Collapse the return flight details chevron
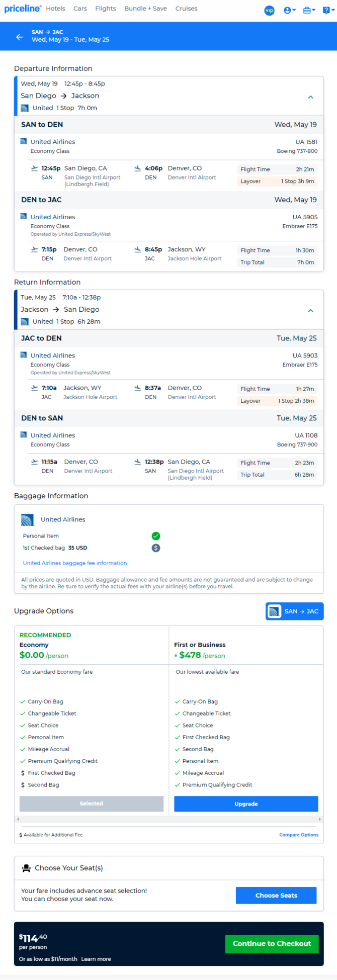Image resolution: width=337 pixels, height=980 pixels. pos(310,311)
